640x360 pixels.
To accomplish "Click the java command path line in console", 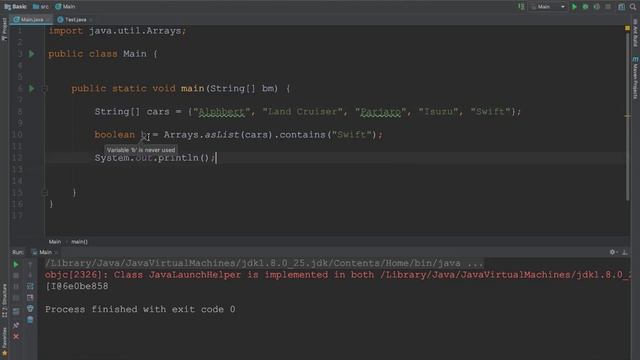I will 264,263.
